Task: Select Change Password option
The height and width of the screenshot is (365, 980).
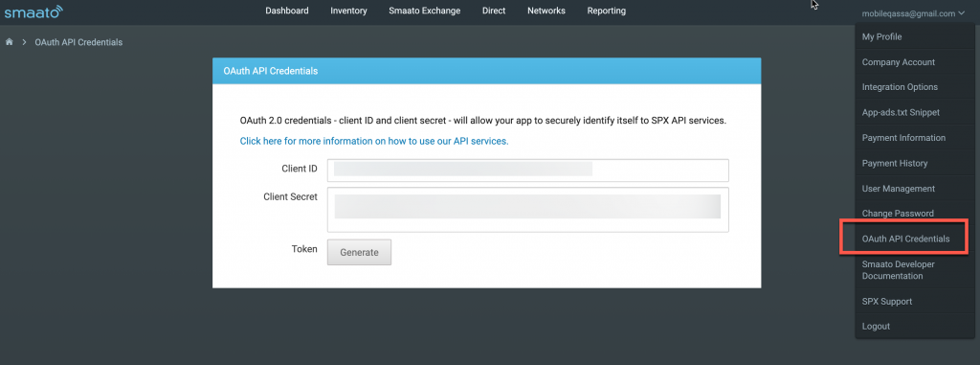Action: click(914, 214)
